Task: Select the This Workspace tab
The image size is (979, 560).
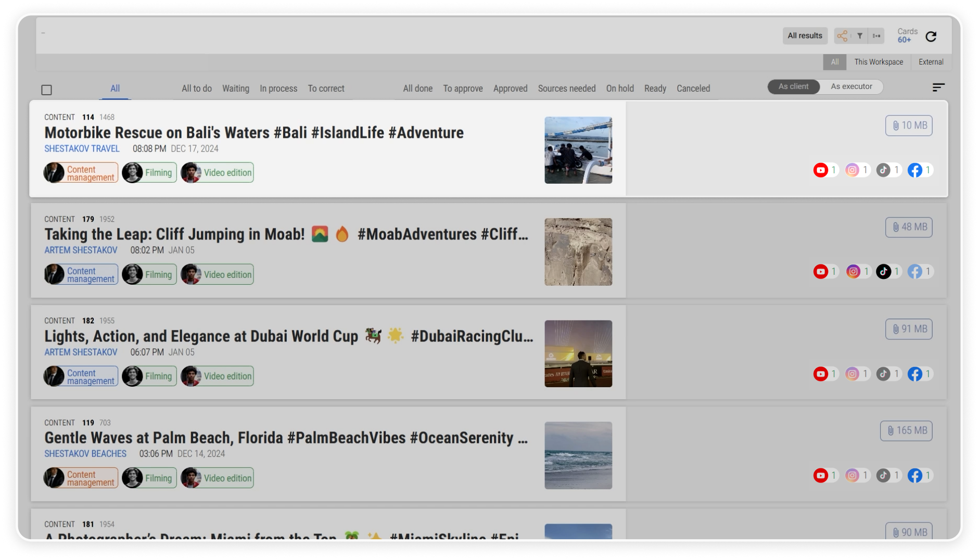Action: tap(879, 62)
